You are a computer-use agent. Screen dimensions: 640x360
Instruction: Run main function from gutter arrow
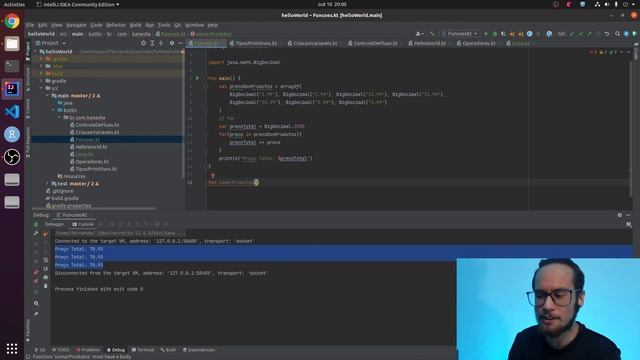click(197, 78)
